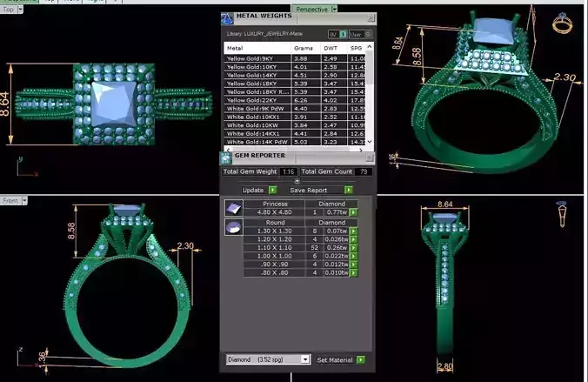Open the Top viewport dropdown arrow
Viewport: 588px width, 382px height.
[x=20, y=10]
